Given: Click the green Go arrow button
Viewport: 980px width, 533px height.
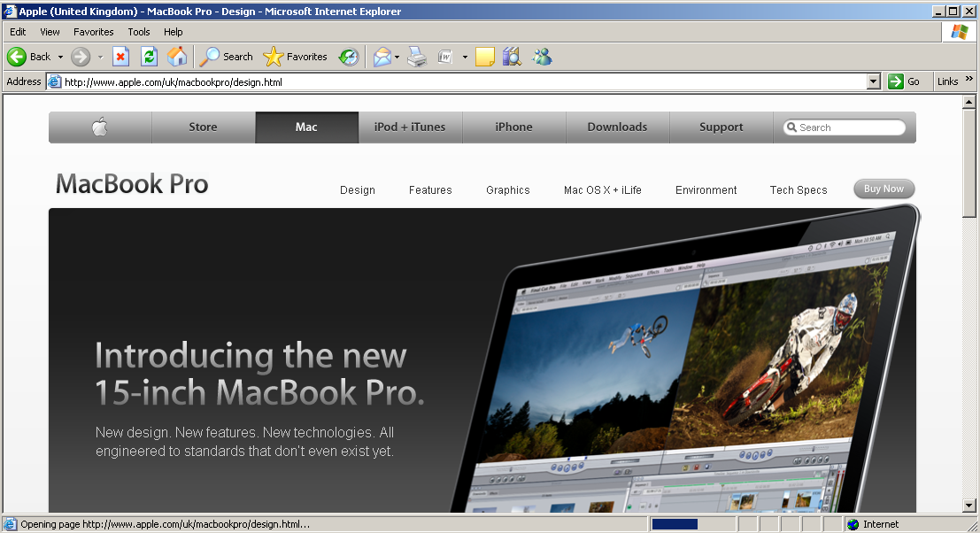Looking at the screenshot, I should [x=896, y=81].
